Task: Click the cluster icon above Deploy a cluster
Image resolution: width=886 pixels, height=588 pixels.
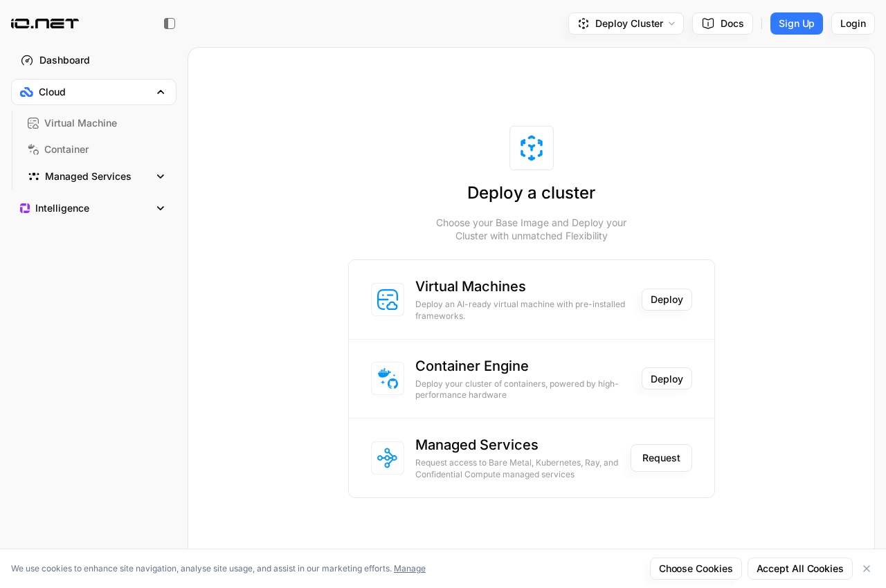Action: [532, 148]
